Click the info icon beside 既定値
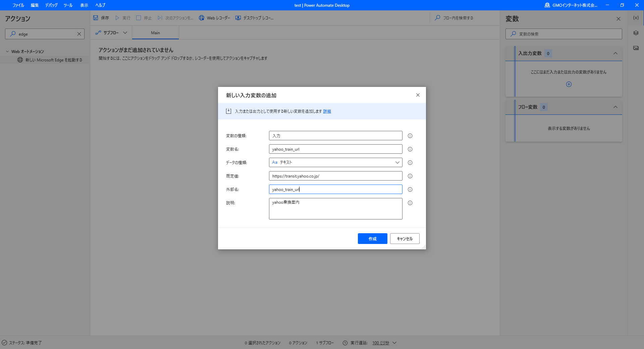The width and height of the screenshot is (644, 349). (x=410, y=176)
